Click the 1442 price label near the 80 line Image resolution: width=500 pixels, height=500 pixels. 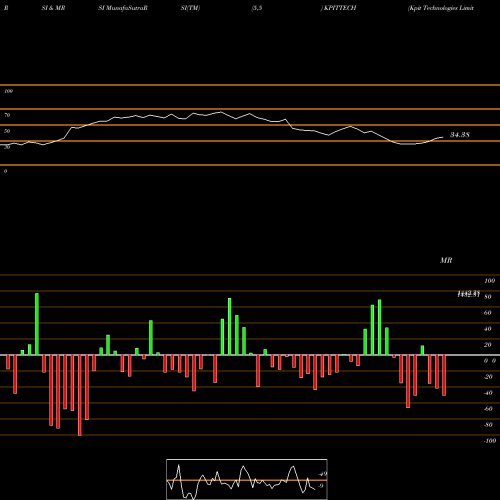tap(468, 294)
